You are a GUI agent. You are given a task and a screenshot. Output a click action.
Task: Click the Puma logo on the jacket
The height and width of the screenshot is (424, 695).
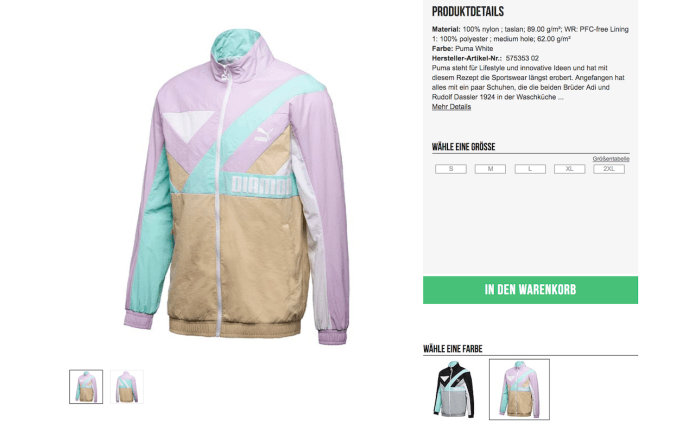click(x=263, y=134)
